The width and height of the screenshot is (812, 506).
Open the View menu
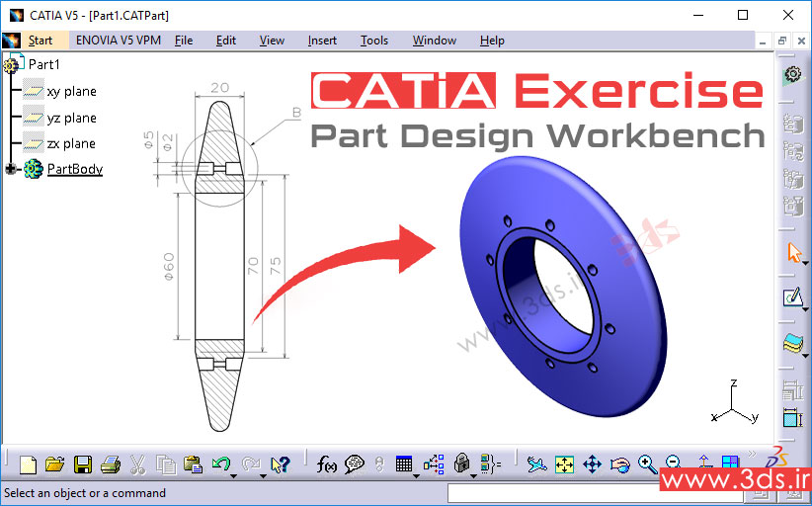click(272, 41)
